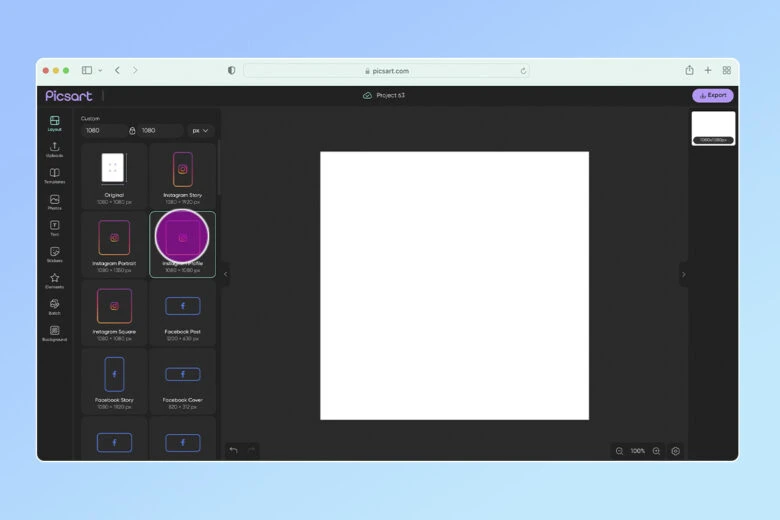Click the undo arrow below canvas
This screenshot has height=520, width=780.
pos(233,451)
